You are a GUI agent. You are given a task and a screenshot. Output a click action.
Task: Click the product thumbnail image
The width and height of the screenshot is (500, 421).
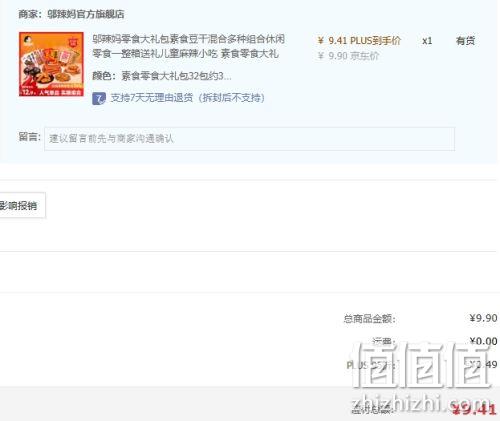51,64
